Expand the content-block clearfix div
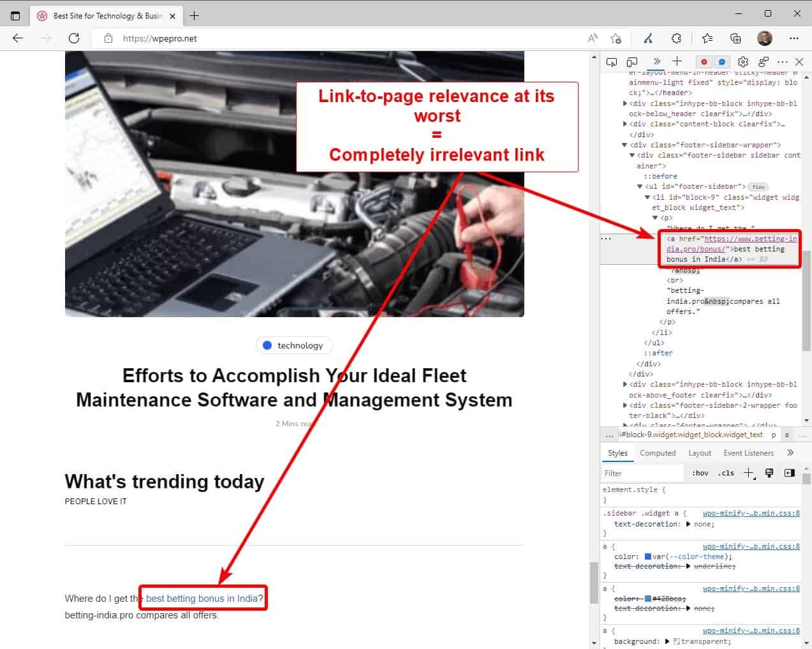 (x=625, y=124)
